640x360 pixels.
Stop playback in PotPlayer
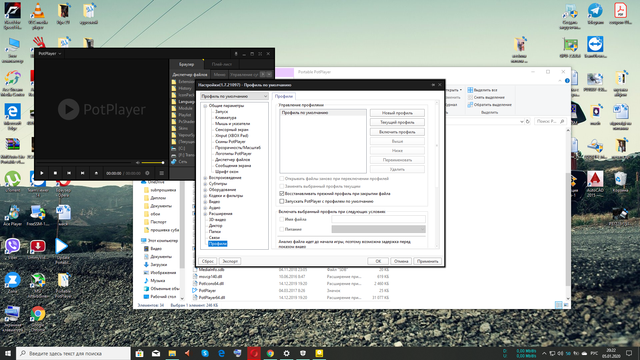point(56,173)
